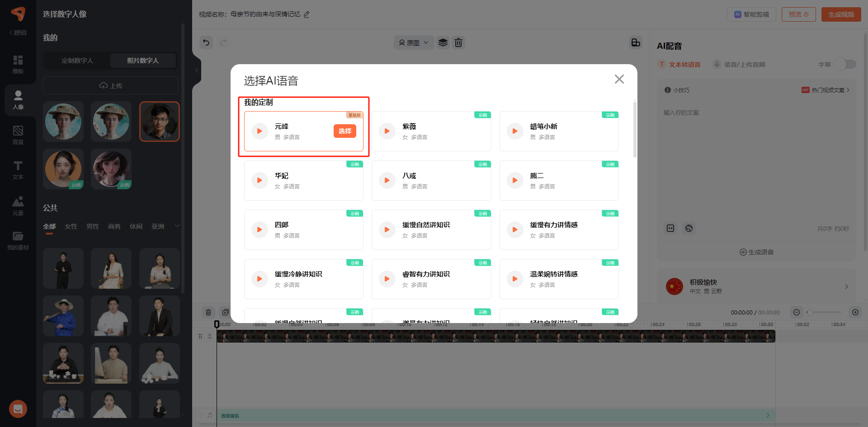Play the 八戒 voice sample
This screenshot has width=868, height=427.
click(x=387, y=180)
